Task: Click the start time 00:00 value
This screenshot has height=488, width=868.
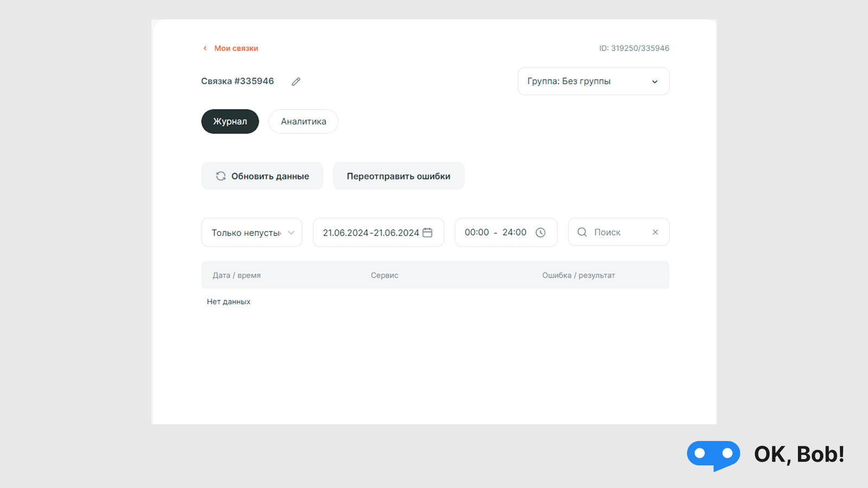Action: 477,232
